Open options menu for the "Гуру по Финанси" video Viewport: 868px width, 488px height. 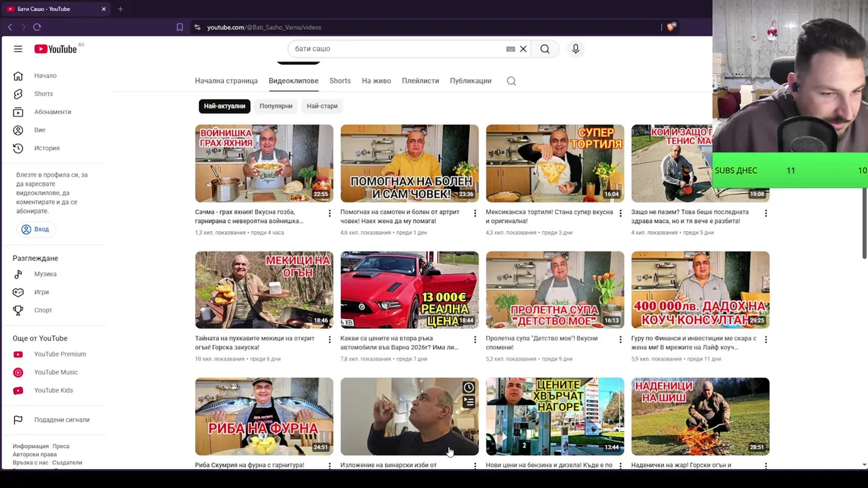coord(766,339)
